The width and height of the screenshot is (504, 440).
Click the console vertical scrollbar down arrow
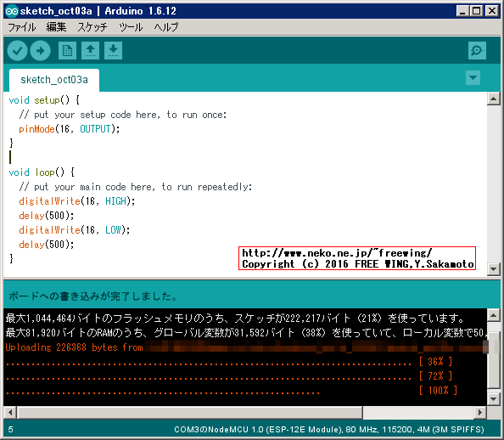click(493, 399)
